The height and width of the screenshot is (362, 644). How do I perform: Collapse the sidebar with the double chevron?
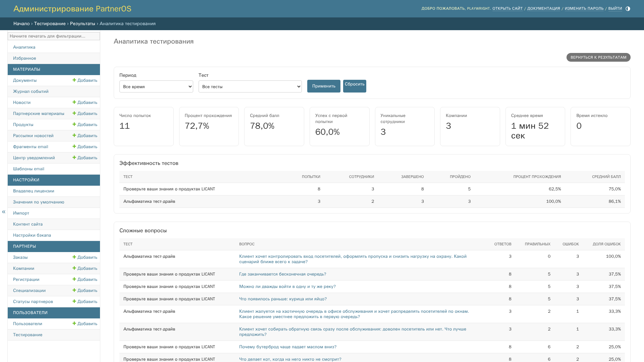coord(4,212)
